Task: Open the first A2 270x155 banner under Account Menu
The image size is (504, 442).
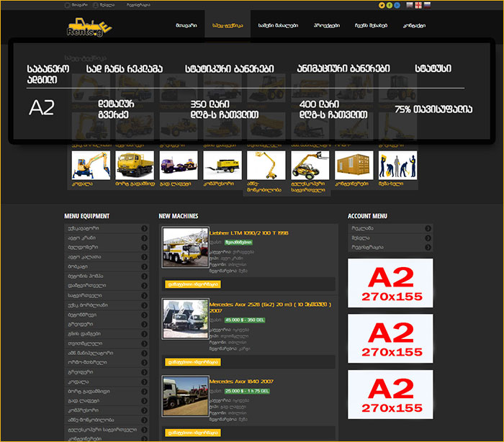Action: pos(390,283)
